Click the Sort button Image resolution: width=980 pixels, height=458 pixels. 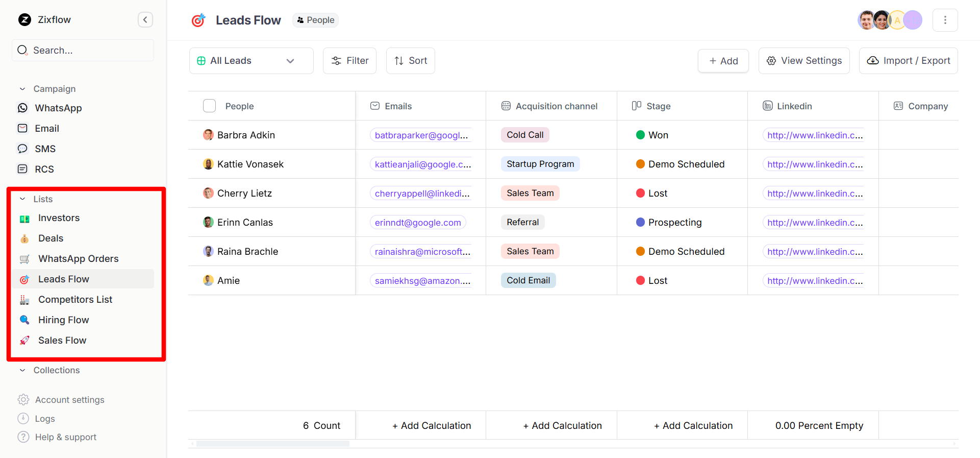[411, 61]
